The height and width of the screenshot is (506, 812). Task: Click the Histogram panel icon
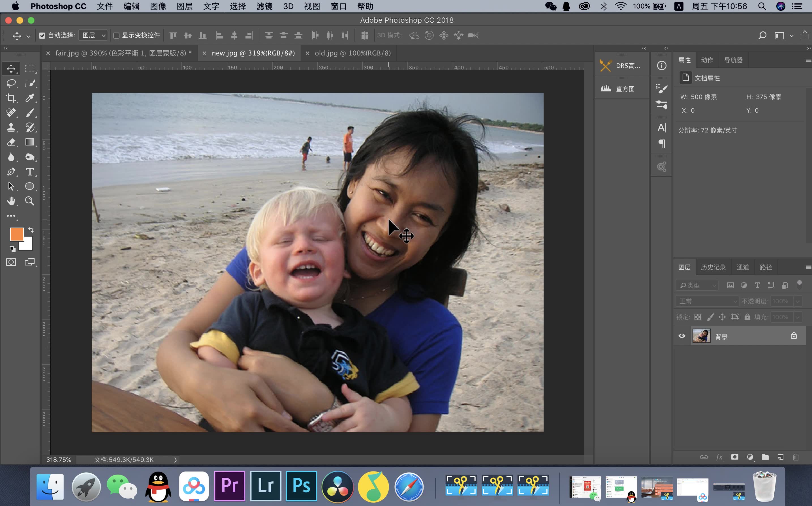point(606,89)
